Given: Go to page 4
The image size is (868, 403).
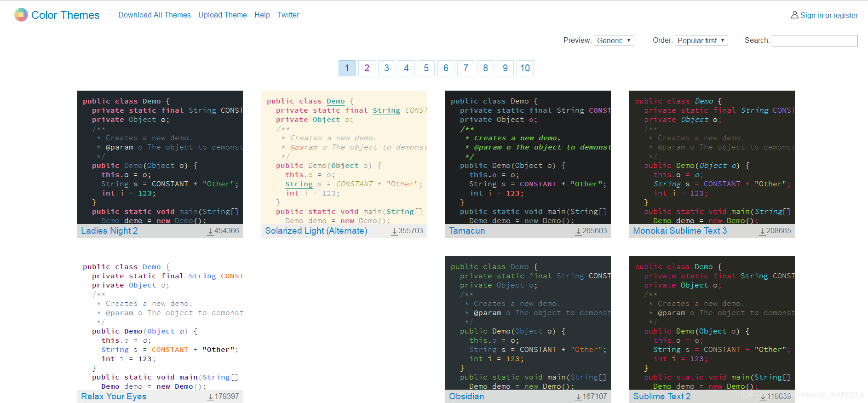Looking at the screenshot, I should [x=406, y=68].
